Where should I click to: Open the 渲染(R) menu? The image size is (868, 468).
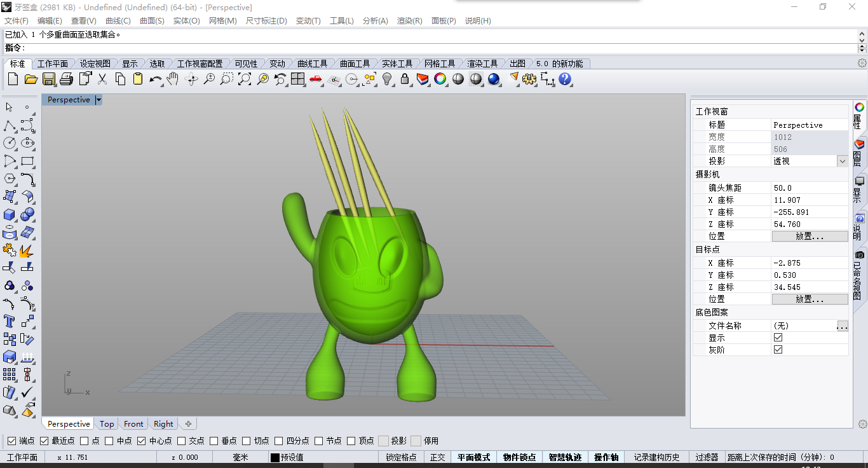[x=409, y=21]
